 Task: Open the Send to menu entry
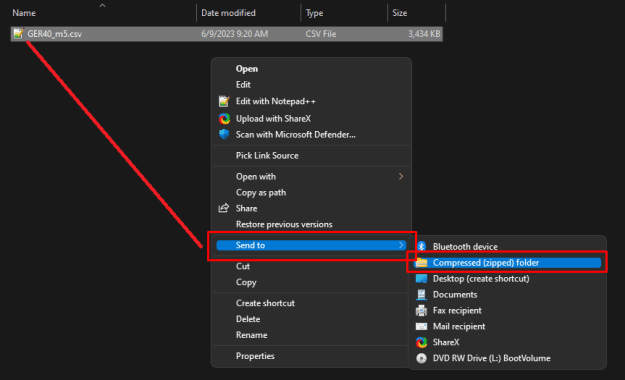point(311,245)
